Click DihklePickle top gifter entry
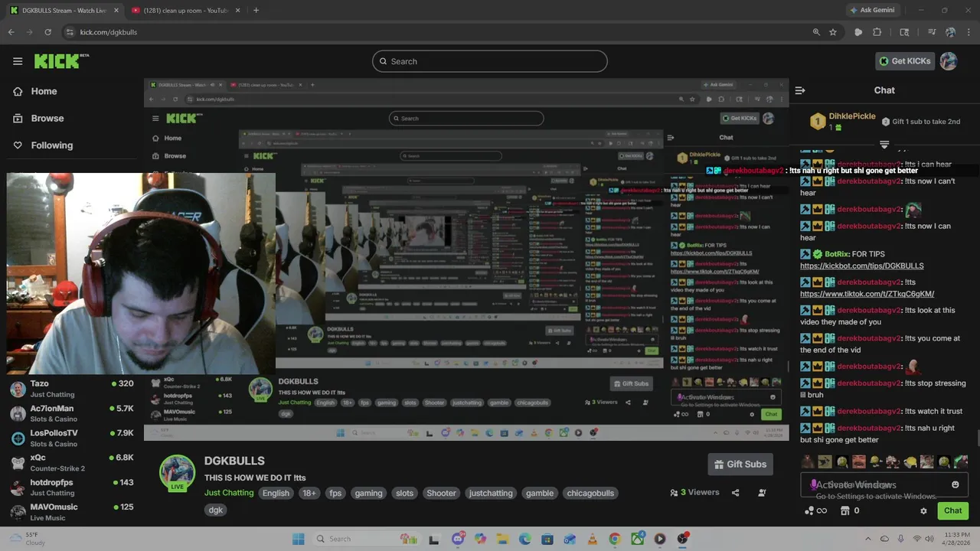Viewport: 980px width, 551px height. (x=843, y=122)
